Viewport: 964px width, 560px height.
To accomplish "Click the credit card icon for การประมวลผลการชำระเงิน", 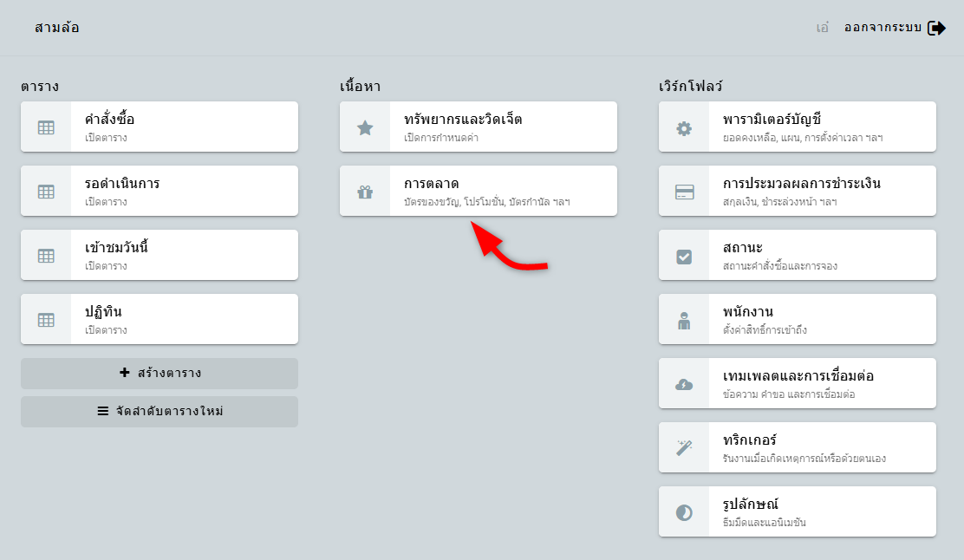I will [684, 192].
